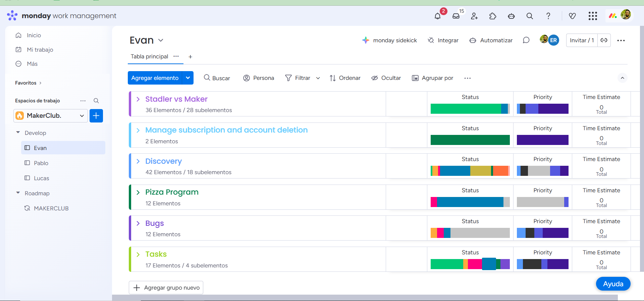The width and height of the screenshot is (644, 301).
Task: Click the Status bar of Bugs group
Action: pyautogui.click(x=470, y=233)
